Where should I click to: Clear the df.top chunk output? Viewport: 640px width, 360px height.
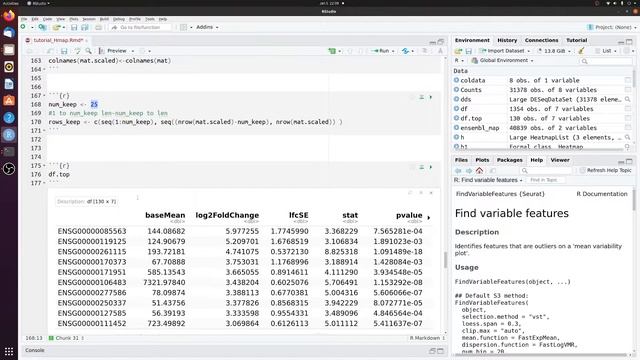click(431, 193)
